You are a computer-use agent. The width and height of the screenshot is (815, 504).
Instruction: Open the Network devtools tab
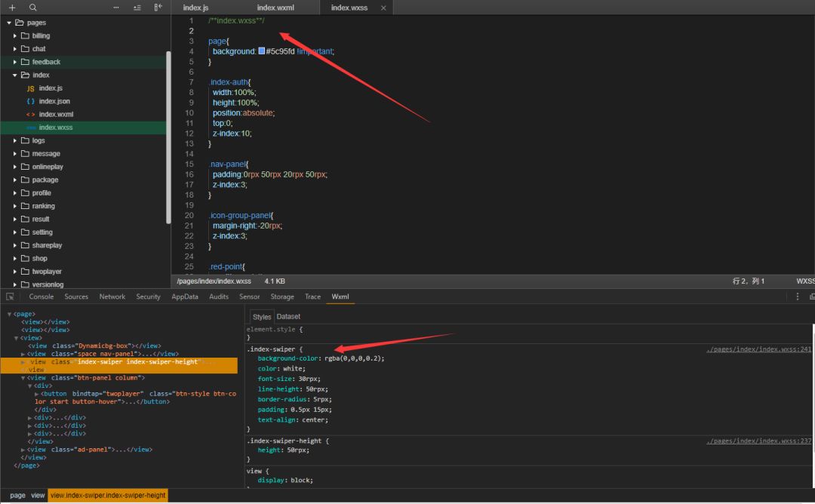coord(112,297)
